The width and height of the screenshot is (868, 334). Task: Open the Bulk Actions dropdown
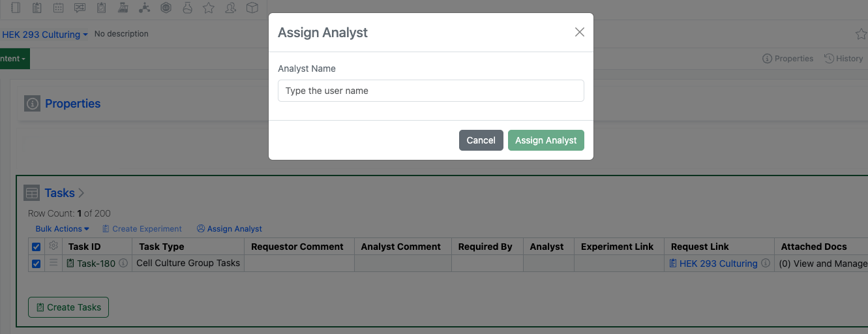click(63, 229)
